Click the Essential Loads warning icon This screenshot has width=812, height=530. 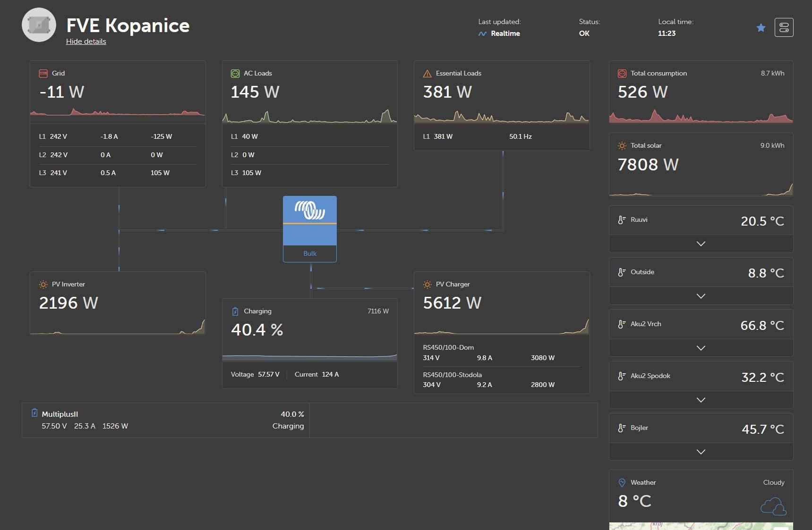[427, 73]
